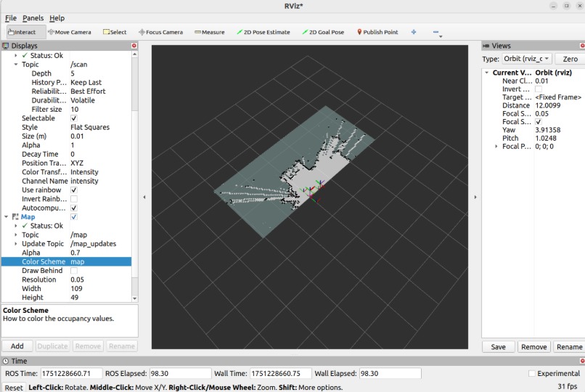This screenshot has width=585, height=392.
Task: Collapse the /scan Topic row
Action: (x=16, y=64)
